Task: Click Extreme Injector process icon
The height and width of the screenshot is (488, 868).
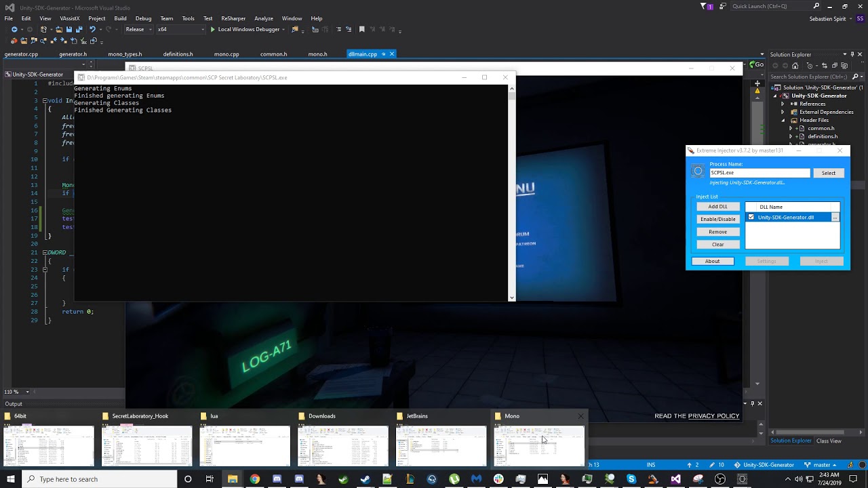Action: click(x=698, y=172)
